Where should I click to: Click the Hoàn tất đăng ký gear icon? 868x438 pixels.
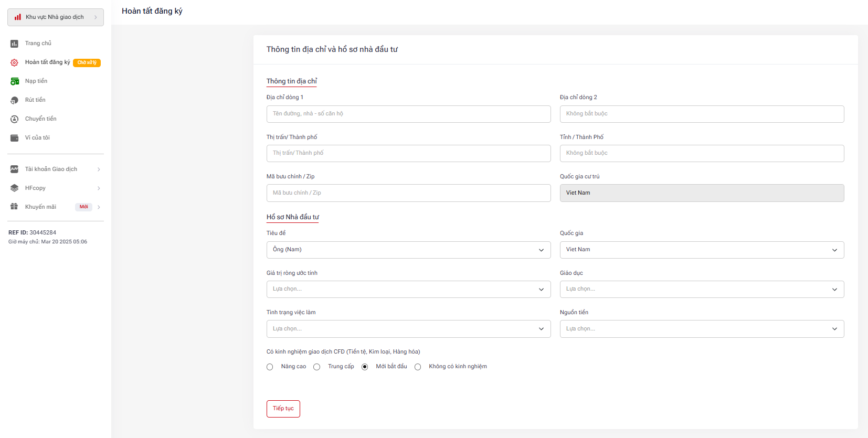click(14, 62)
